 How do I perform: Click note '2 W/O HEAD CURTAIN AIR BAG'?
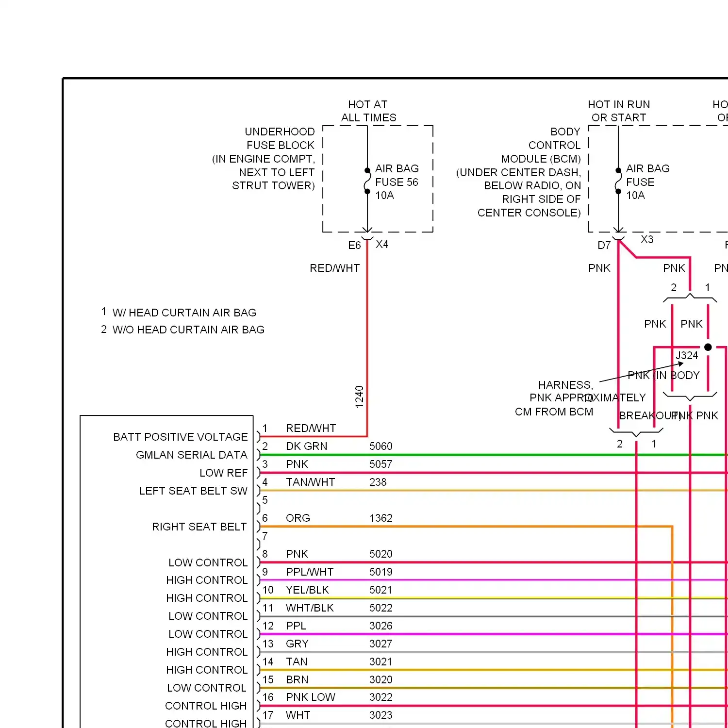[182, 330]
